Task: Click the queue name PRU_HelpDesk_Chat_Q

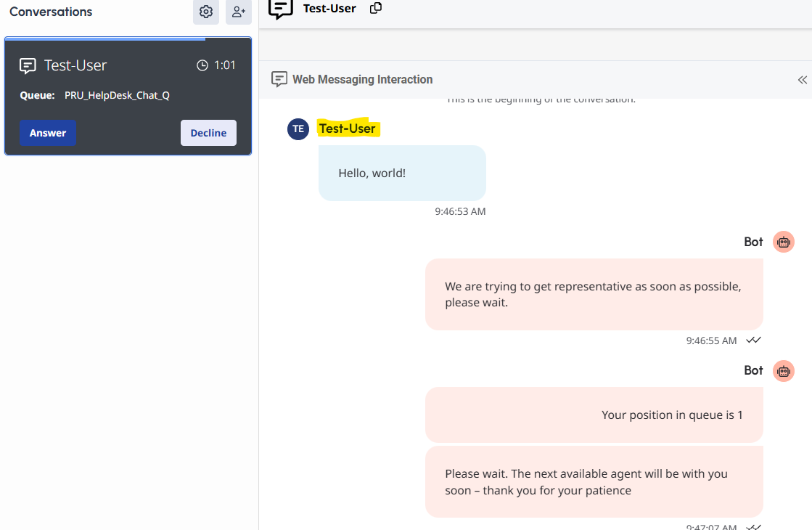Action: tap(117, 95)
